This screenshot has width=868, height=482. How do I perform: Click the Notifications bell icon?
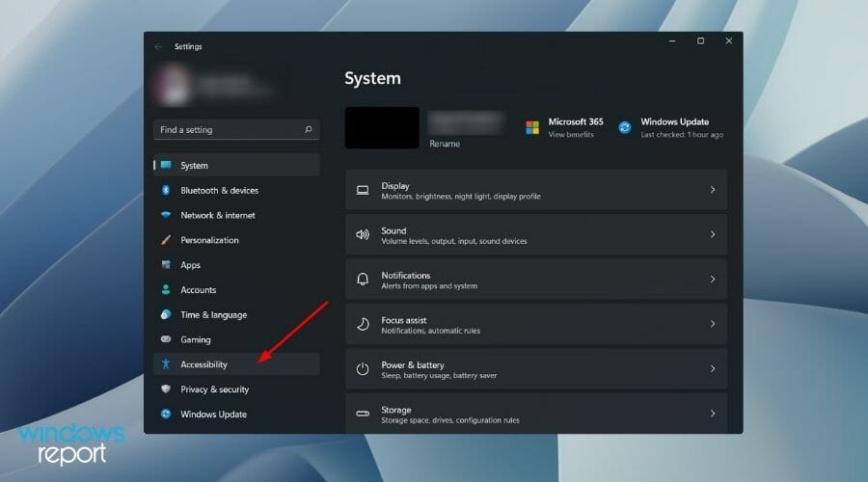(363, 280)
